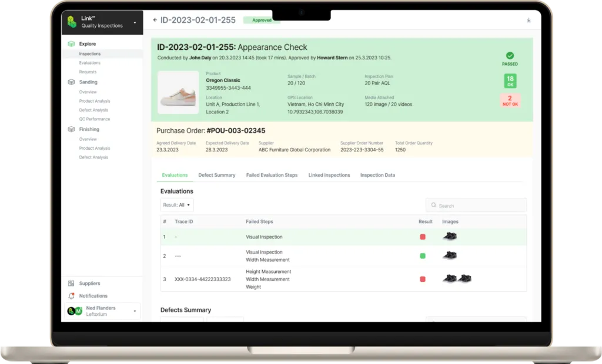The image size is (602, 364).
Task: Open the shoe image in evaluation row 1
Action: 450,236
